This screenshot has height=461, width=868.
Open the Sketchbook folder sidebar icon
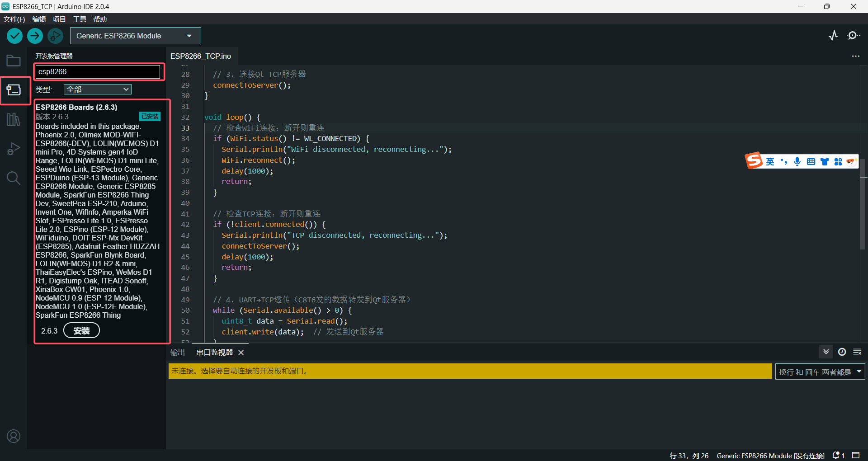tap(14, 61)
